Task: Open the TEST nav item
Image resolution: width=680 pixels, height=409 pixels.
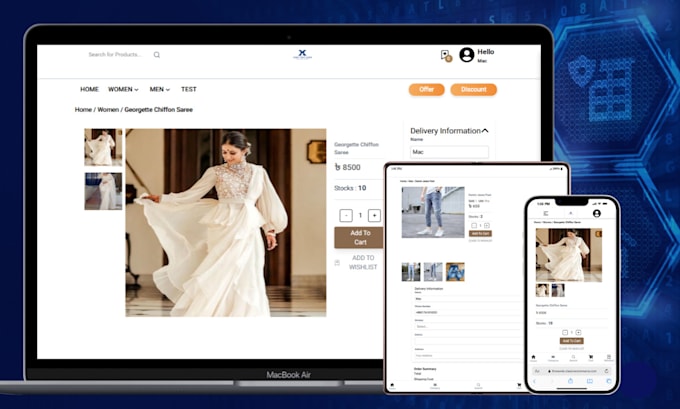Action: point(189,89)
